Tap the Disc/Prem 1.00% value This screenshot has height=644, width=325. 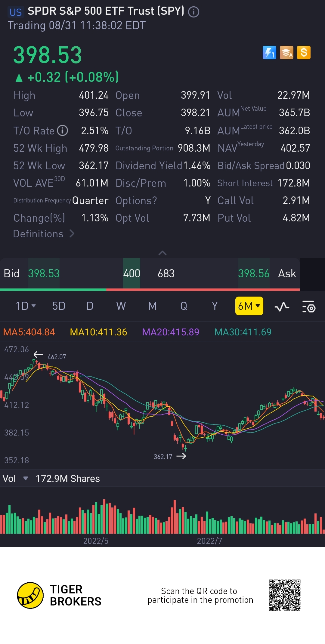[x=197, y=183]
